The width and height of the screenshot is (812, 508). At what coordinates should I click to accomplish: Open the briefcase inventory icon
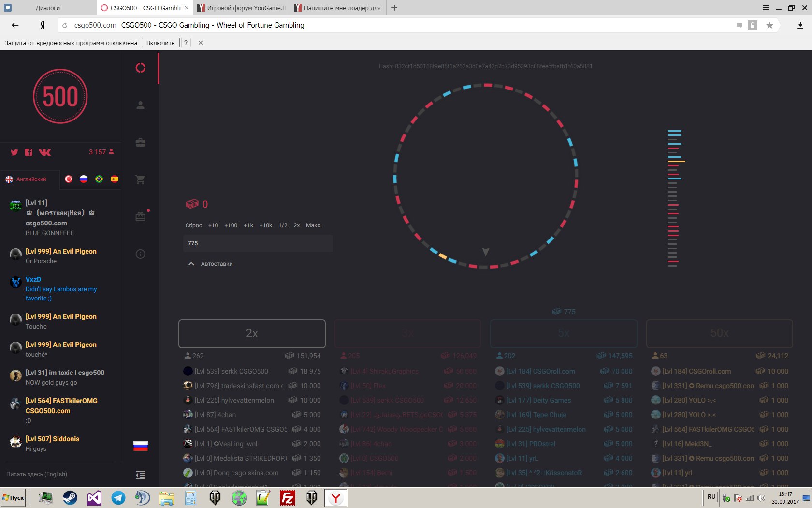coord(140,142)
